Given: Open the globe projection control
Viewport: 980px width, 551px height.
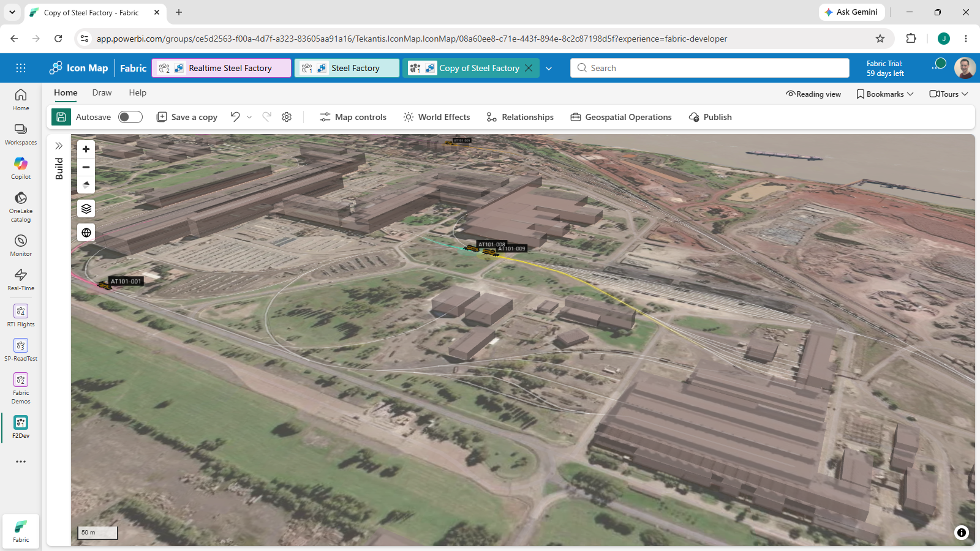Looking at the screenshot, I should pos(86,233).
